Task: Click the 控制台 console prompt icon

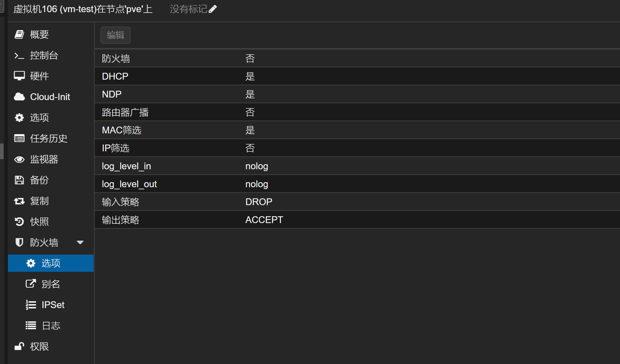Action: pos(19,55)
